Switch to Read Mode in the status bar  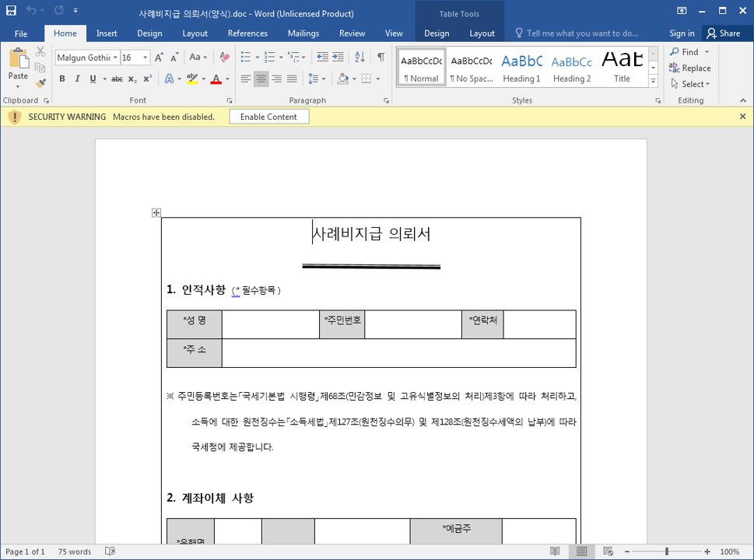coord(555,551)
